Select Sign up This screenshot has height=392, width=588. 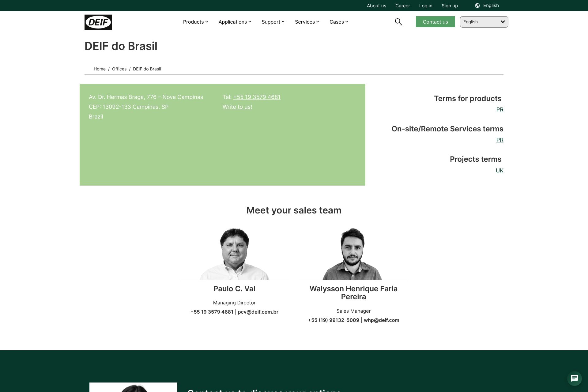450,6
